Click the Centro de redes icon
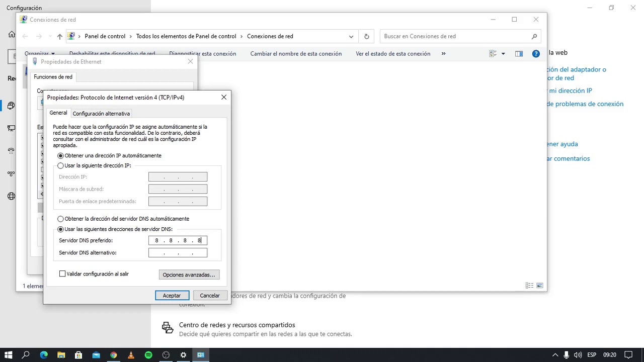This screenshot has height=362, width=644. pos(168,328)
